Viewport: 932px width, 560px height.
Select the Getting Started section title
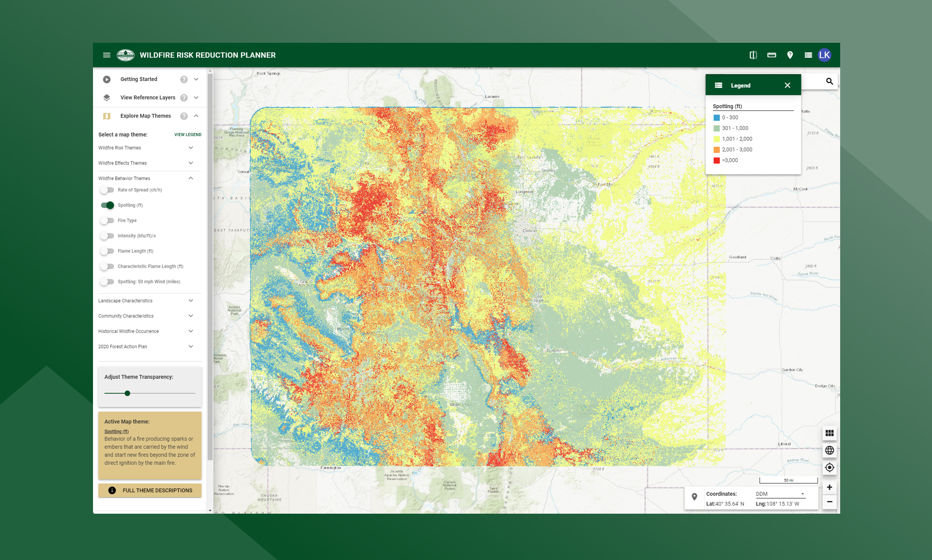point(139,79)
